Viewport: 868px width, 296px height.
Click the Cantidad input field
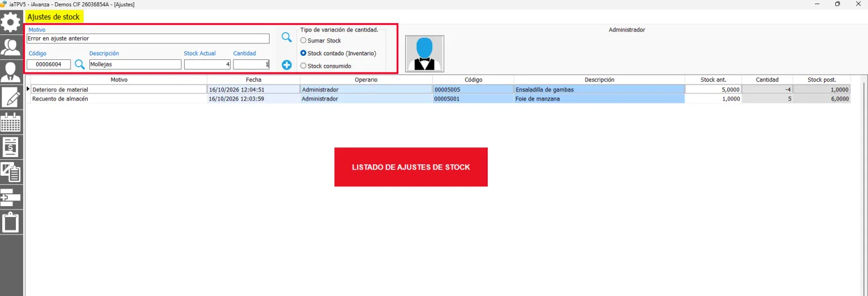[x=251, y=64]
